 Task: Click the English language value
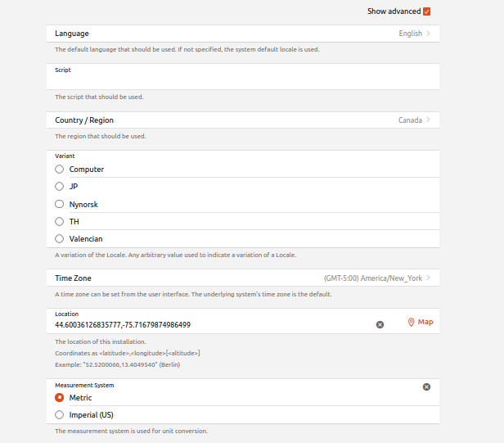click(410, 34)
